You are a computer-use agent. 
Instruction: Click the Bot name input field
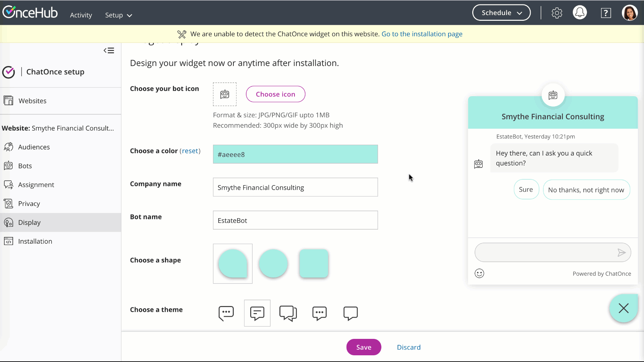[295, 220]
